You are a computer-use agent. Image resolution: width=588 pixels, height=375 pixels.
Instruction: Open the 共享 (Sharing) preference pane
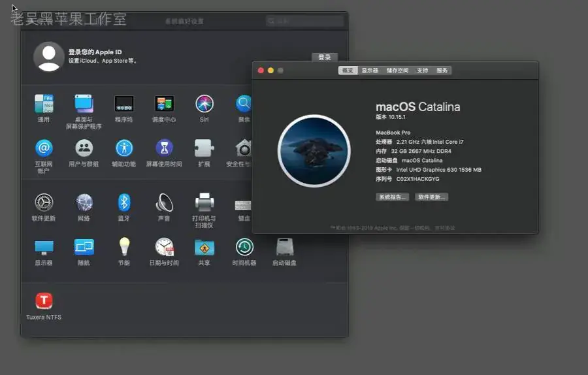204,248
